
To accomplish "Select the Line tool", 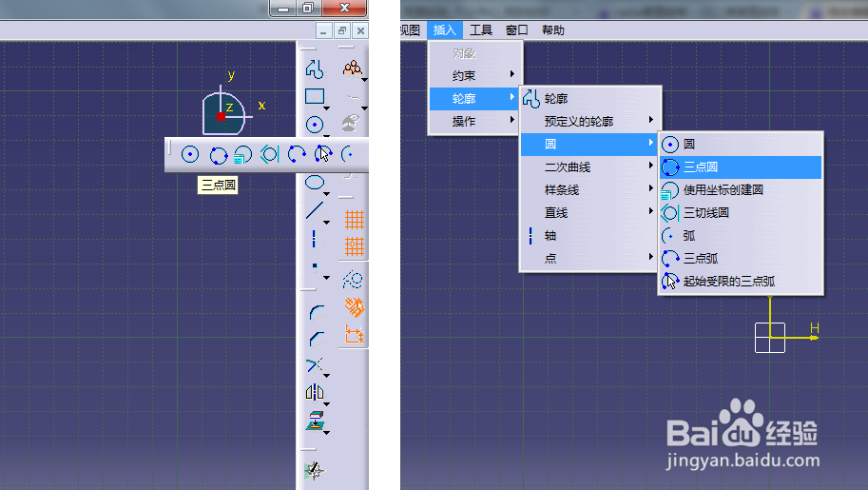I will (315, 210).
